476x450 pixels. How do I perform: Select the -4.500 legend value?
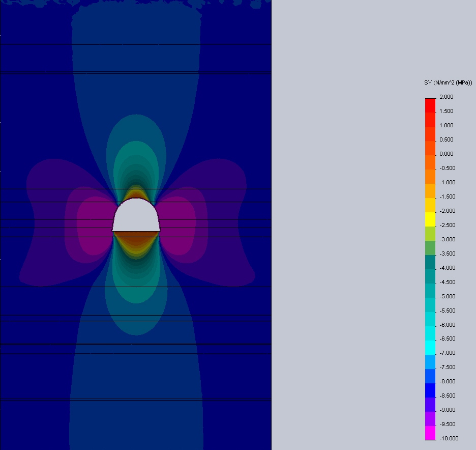pos(447,283)
